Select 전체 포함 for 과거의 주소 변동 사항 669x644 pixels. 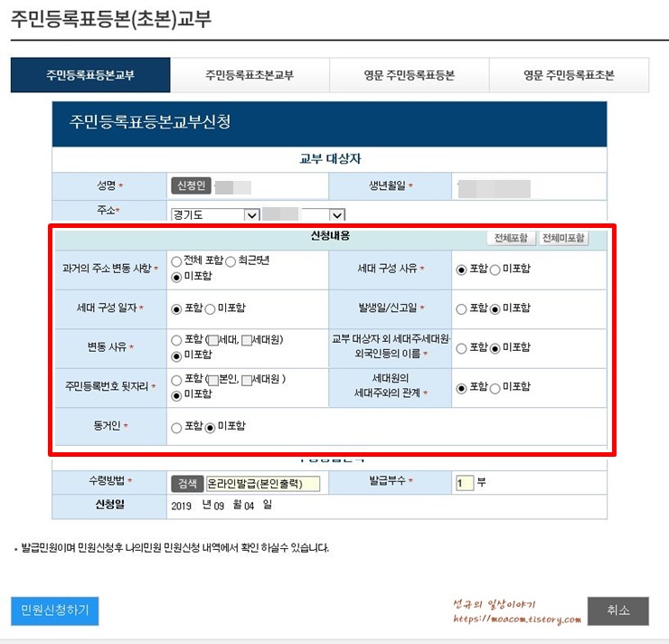(x=176, y=261)
